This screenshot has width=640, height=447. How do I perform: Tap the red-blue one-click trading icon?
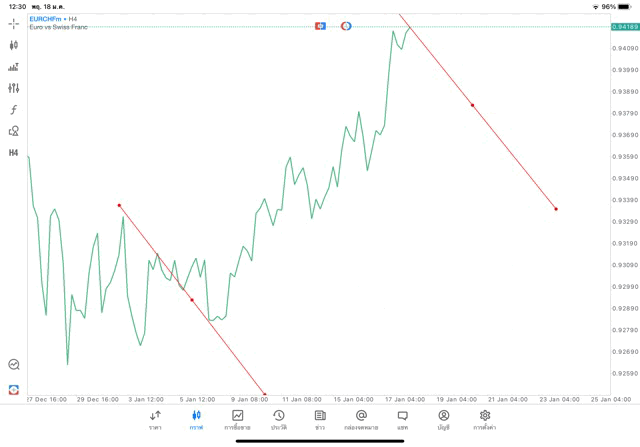point(13,388)
